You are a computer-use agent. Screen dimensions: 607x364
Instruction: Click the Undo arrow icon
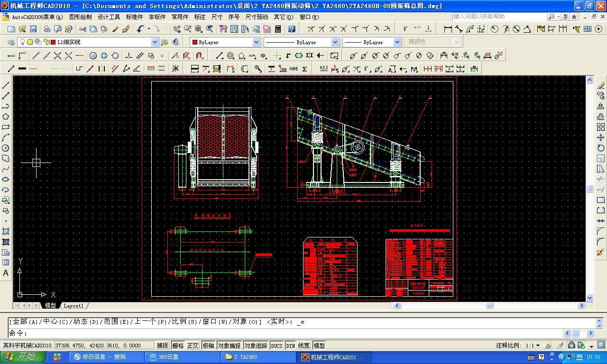pyautogui.click(x=140, y=29)
